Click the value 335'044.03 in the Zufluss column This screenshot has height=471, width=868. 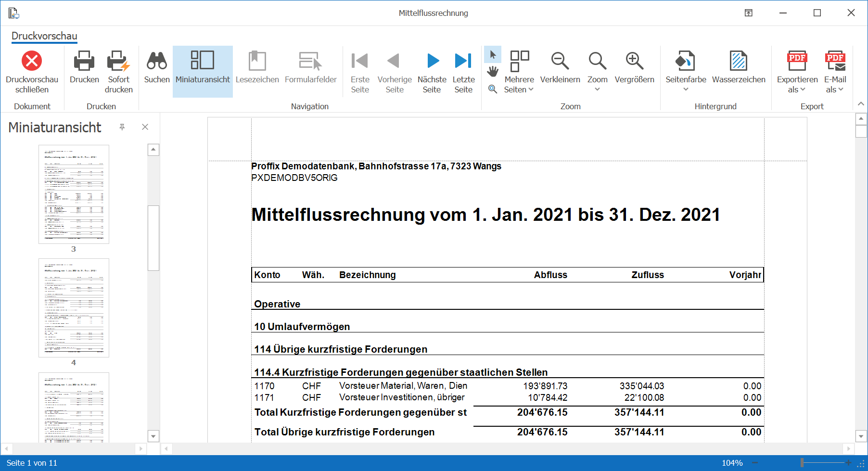(x=641, y=386)
